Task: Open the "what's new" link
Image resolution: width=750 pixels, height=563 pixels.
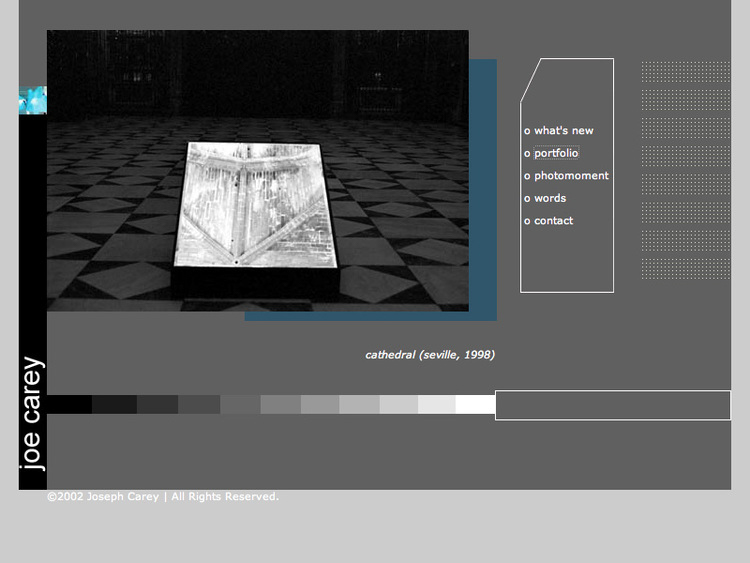Action: [x=563, y=131]
